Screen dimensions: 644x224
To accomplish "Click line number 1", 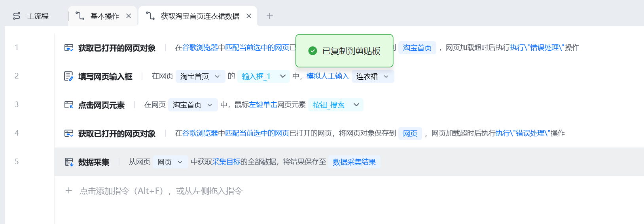I will [17, 47].
